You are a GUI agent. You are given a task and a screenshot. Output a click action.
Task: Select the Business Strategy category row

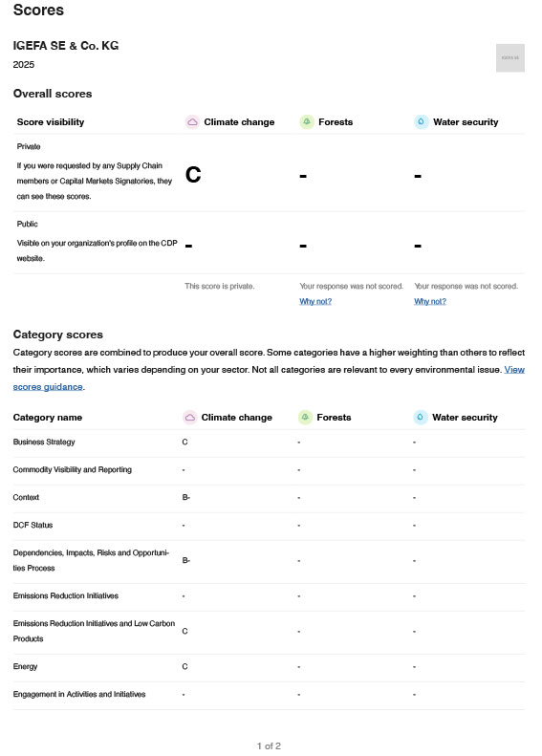coord(269,443)
